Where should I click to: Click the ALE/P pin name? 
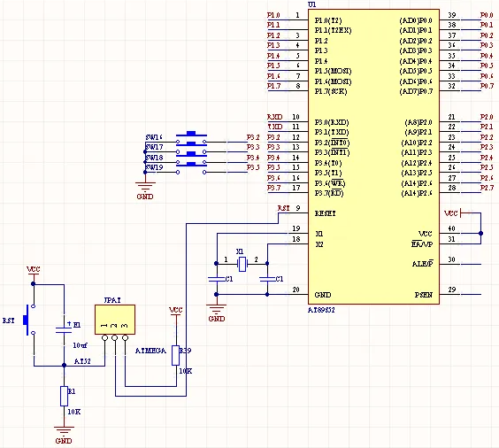coord(422,264)
